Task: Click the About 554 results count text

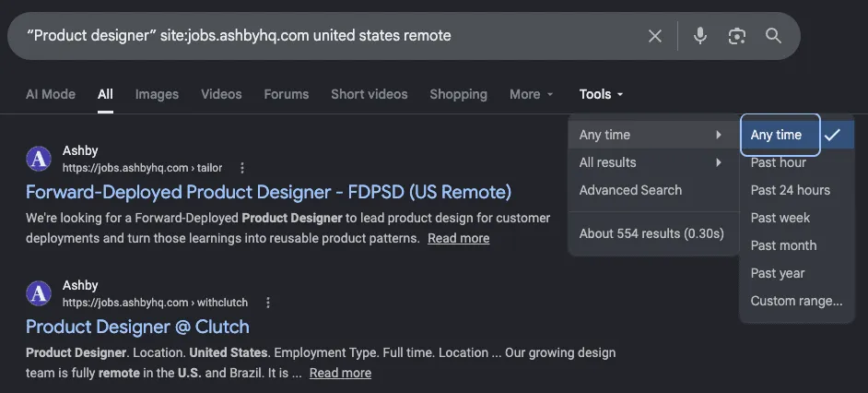Action: click(x=651, y=234)
